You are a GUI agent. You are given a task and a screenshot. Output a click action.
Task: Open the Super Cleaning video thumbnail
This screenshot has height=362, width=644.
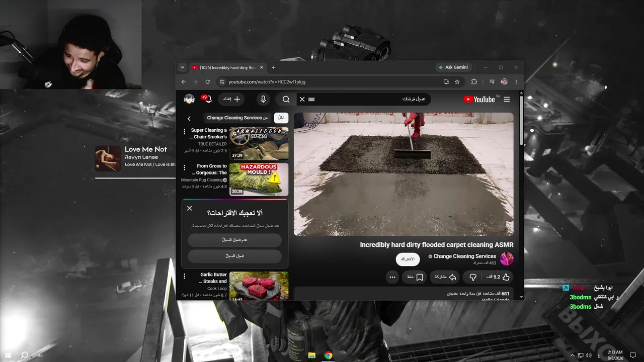click(259, 144)
